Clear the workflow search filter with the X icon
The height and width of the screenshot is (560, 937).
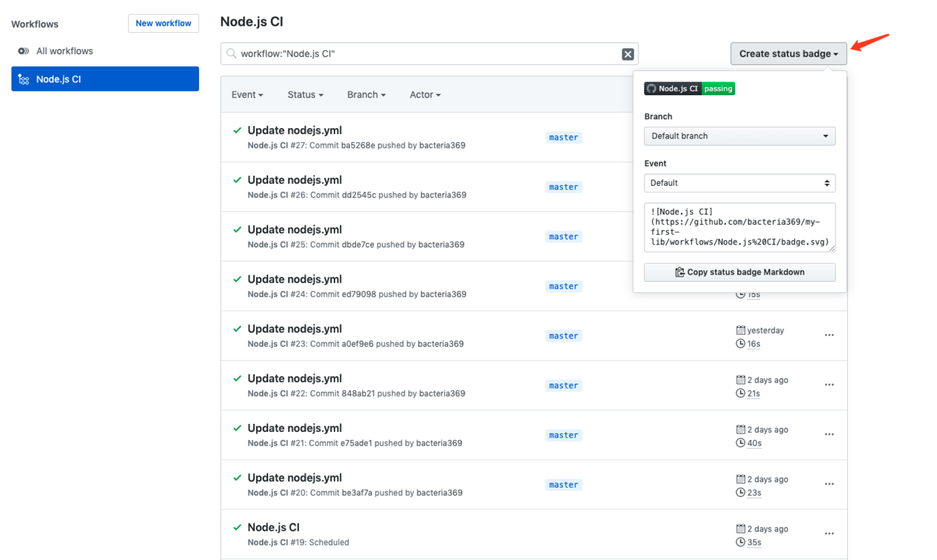[627, 53]
